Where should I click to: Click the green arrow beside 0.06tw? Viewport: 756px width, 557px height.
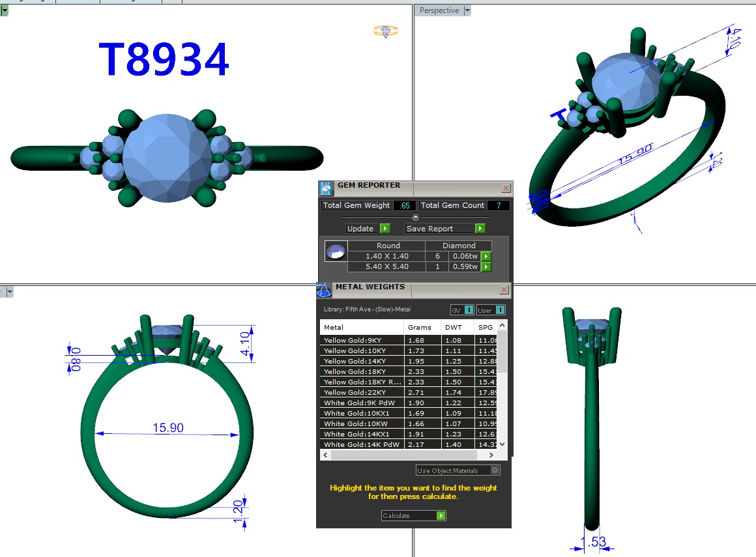(486, 257)
